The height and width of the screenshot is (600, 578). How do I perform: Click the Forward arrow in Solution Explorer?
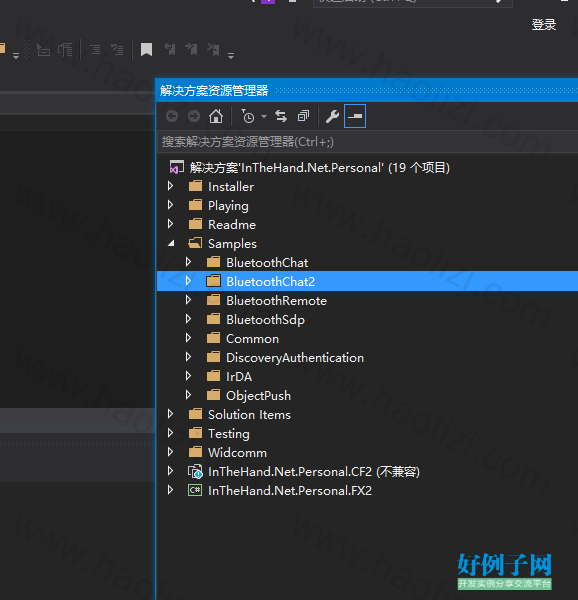coord(194,116)
